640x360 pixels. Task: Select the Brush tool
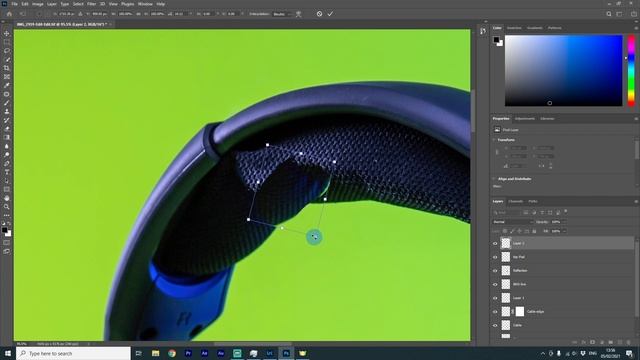pyautogui.click(x=7, y=103)
